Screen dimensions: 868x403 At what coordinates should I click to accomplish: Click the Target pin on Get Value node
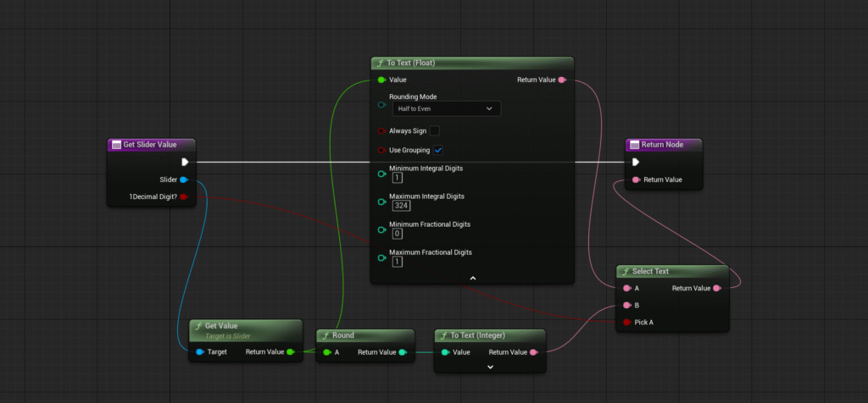[199, 351]
